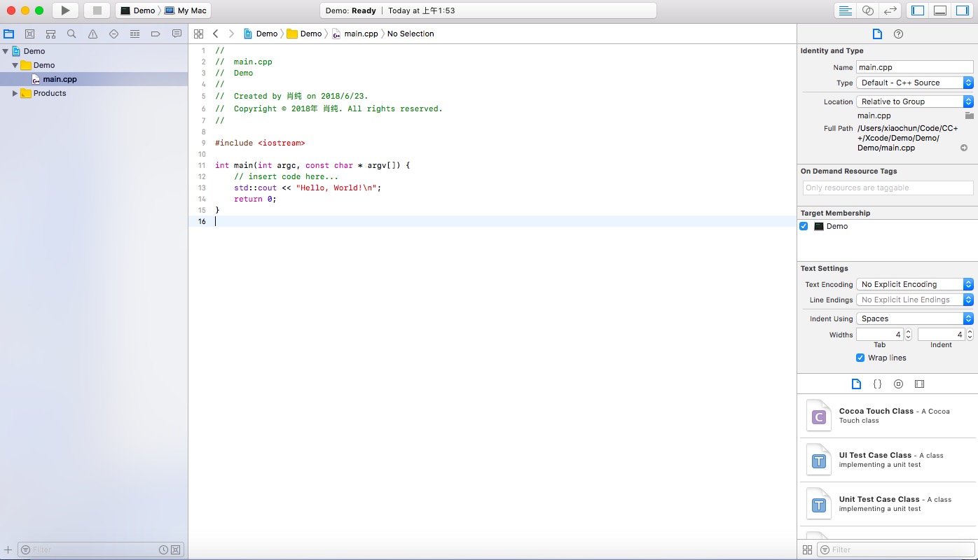
Task: Go back using the jump bar arrow
Action: [216, 34]
